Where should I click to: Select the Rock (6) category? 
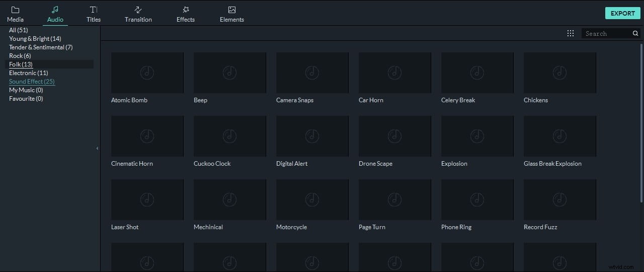[20, 56]
